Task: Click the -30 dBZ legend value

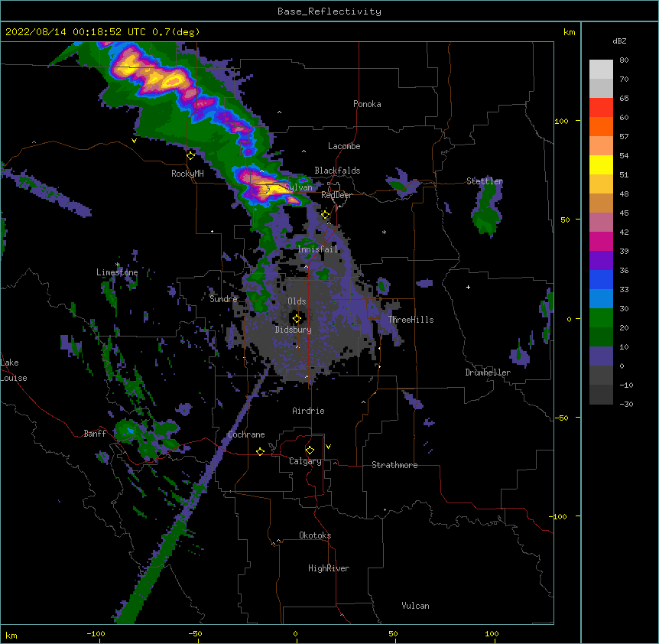Action: (626, 404)
